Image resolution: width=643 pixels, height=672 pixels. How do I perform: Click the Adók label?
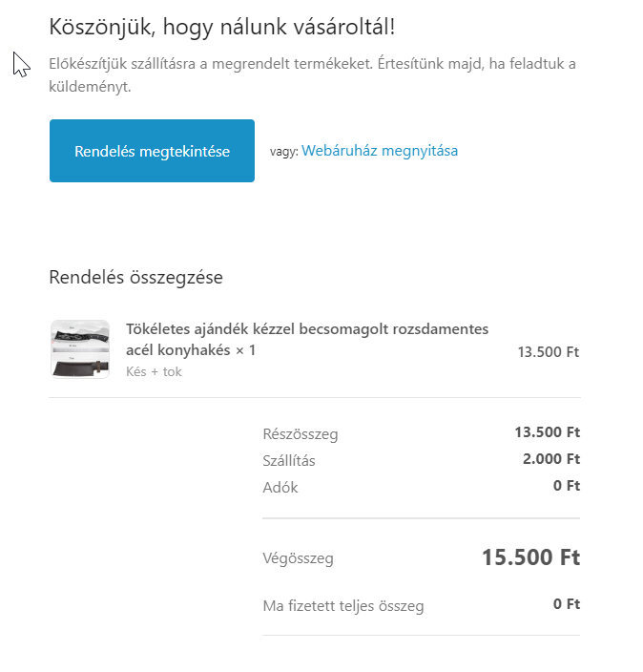(280, 487)
